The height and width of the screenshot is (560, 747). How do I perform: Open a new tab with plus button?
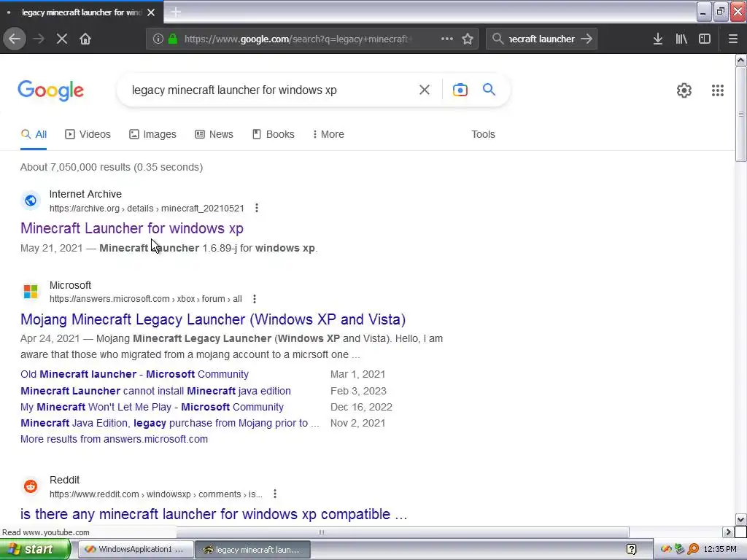click(176, 12)
